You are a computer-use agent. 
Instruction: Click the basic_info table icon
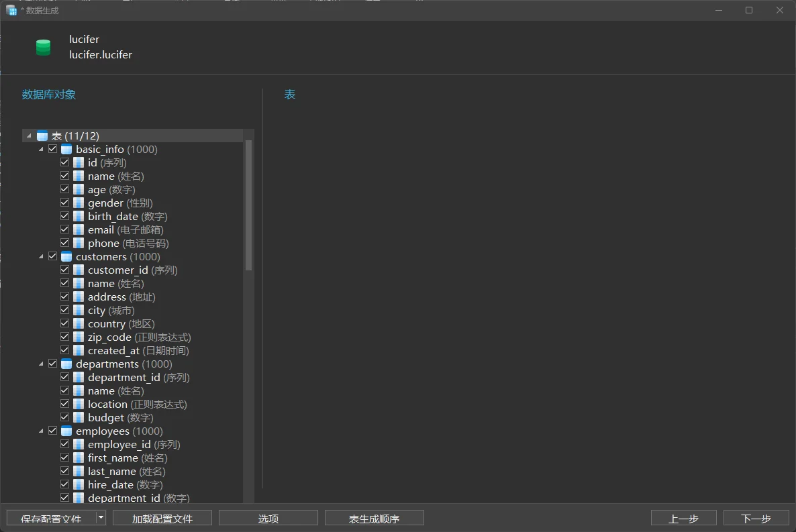pos(66,150)
